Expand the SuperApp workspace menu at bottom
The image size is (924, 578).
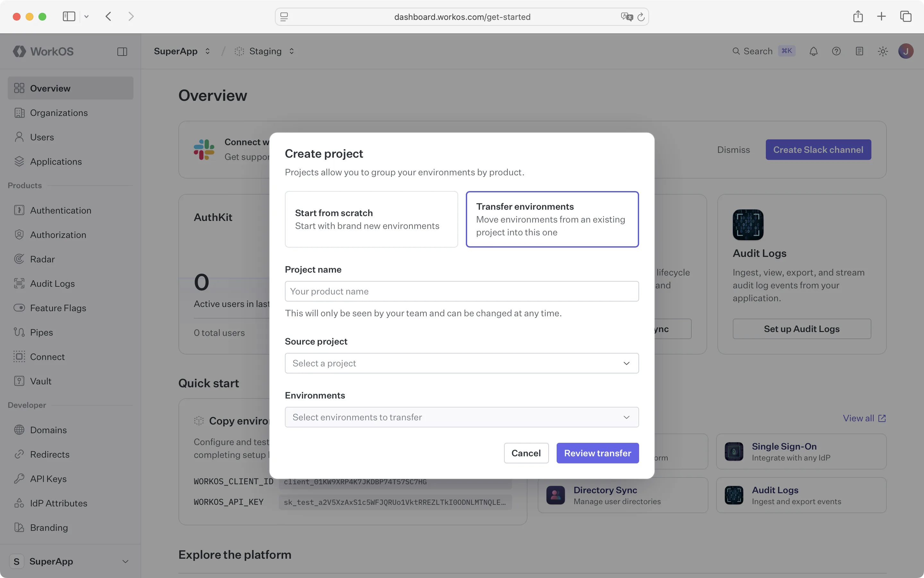tap(70, 561)
